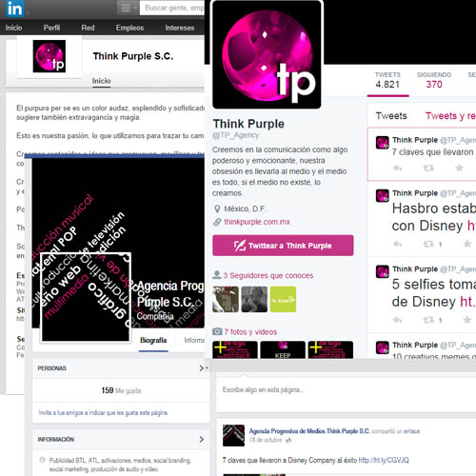476x476 pixels.
Task: Click 'Think Purple' name on Hasbro tweet
Action: point(415,193)
